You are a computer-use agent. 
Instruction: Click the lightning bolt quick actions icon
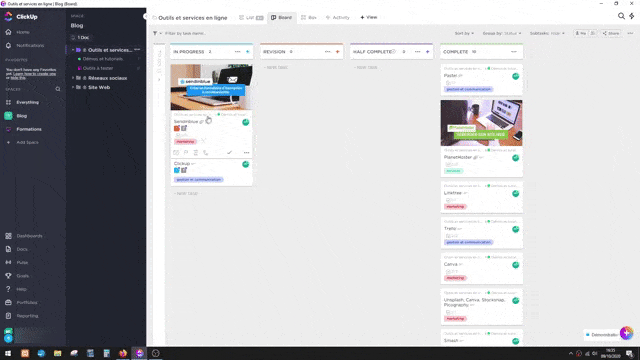(x=632, y=16)
